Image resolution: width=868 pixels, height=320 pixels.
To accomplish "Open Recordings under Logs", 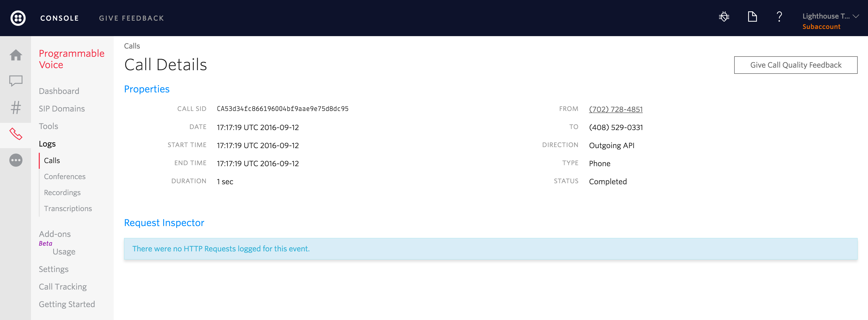I will 62,193.
